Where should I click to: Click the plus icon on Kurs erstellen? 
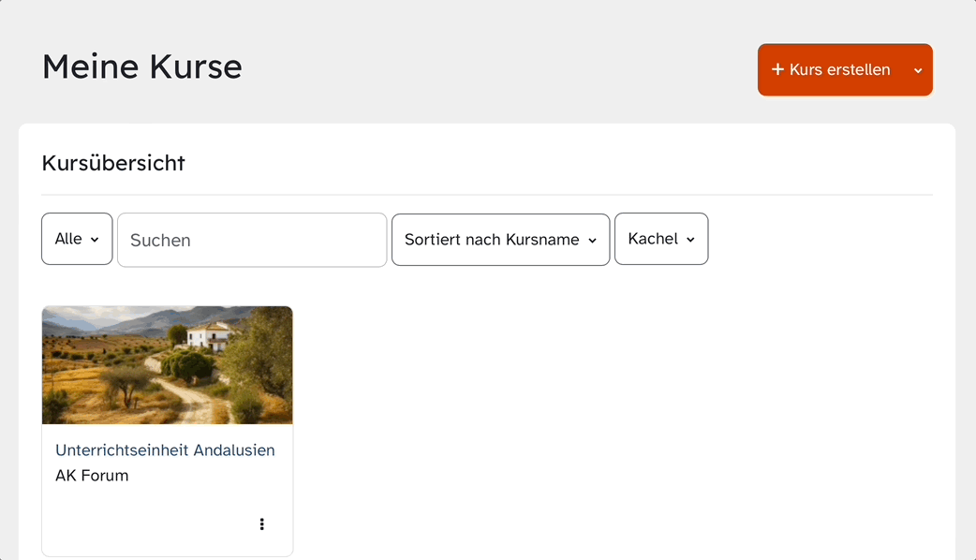point(777,69)
